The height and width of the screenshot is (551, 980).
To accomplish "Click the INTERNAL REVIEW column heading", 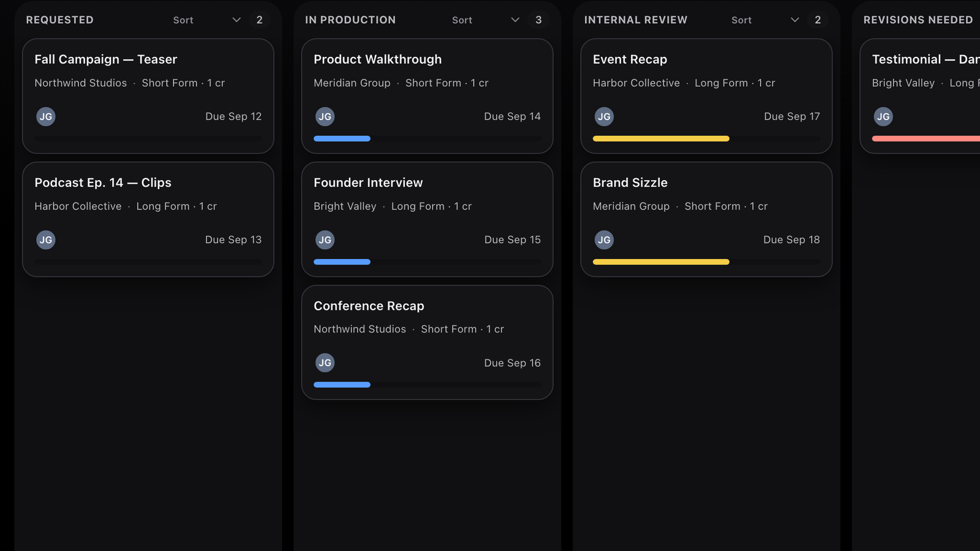I will click(x=636, y=20).
